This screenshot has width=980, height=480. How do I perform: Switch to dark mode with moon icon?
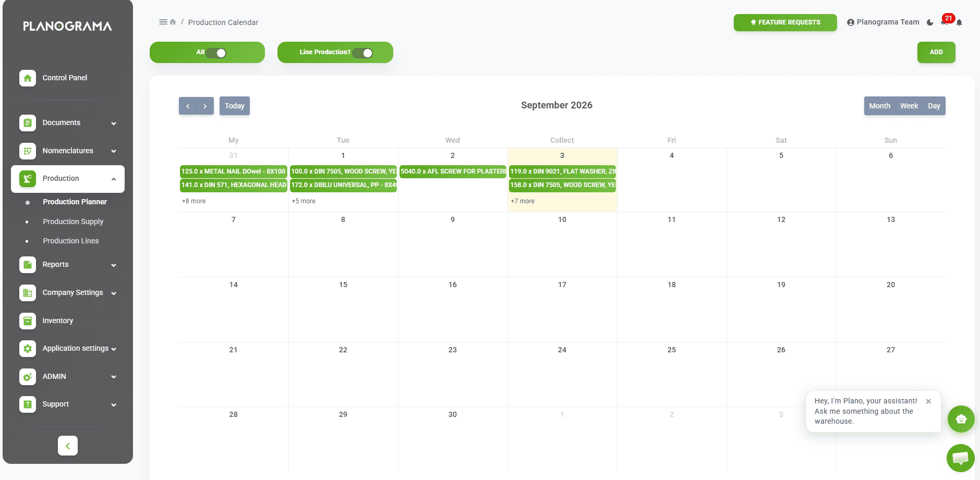coord(930,22)
